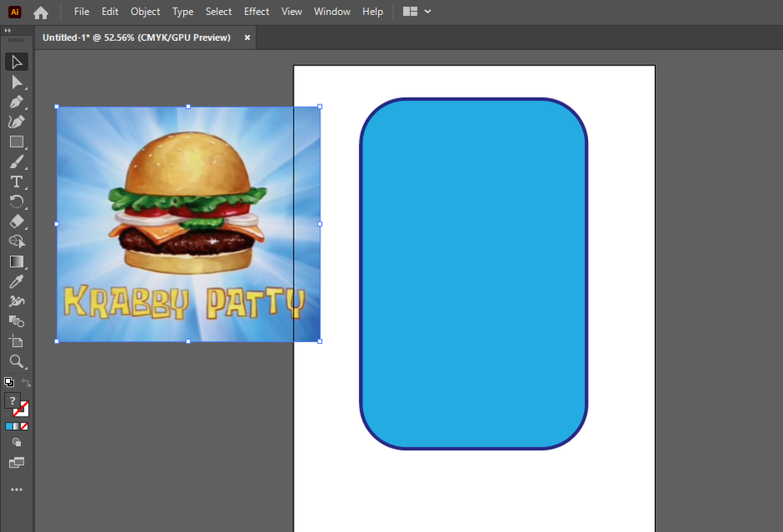The image size is (783, 532).
Task: Set paint mode to None
Action: (x=24, y=427)
